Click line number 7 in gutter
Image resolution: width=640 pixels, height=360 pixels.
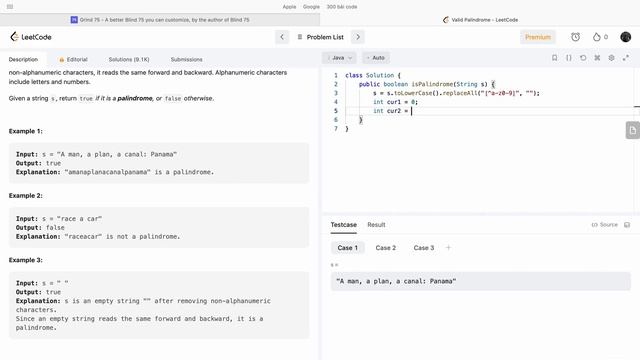pyautogui.click(x=336, y=129)
